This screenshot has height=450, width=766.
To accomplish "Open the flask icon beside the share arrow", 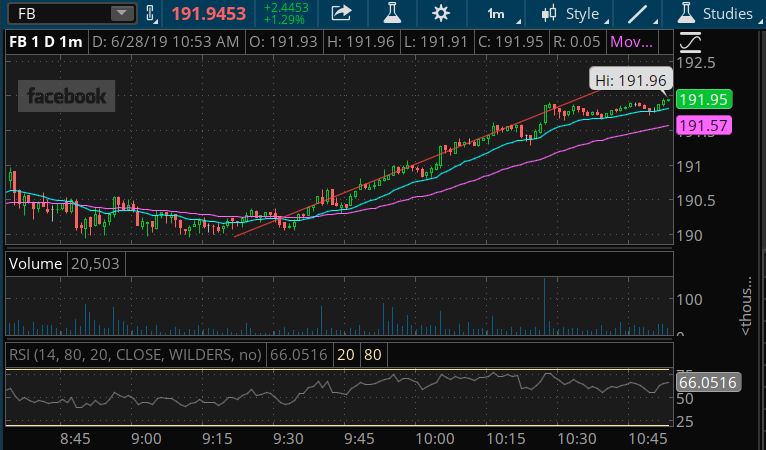I will (392, 13).
